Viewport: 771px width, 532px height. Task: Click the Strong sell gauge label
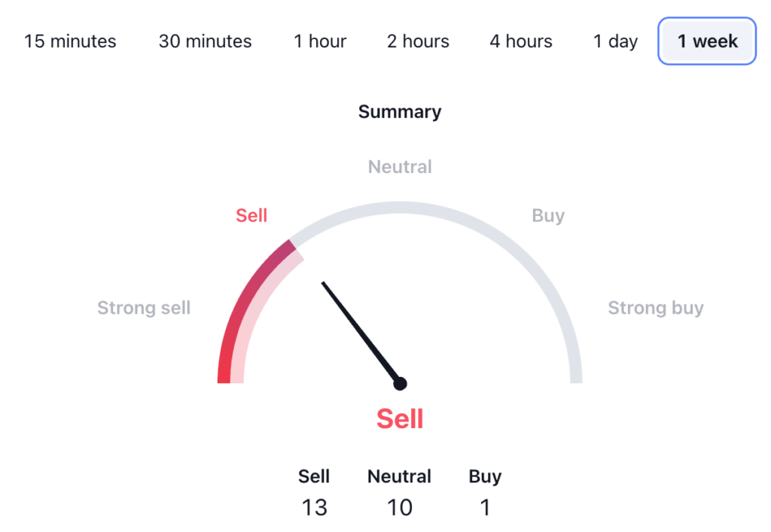(x=144, y=308)
